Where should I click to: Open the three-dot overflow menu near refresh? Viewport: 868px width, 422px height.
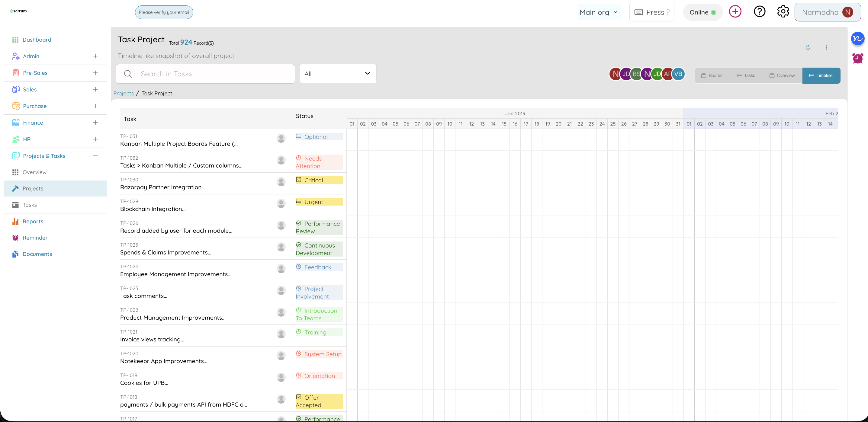click(827, 47)
